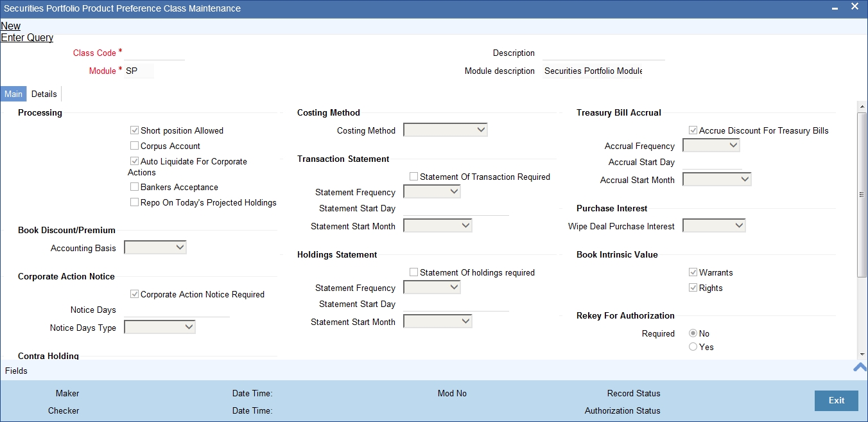Check Statement Of holdings required
Screen dimensions: 868x422
[413, 272]
